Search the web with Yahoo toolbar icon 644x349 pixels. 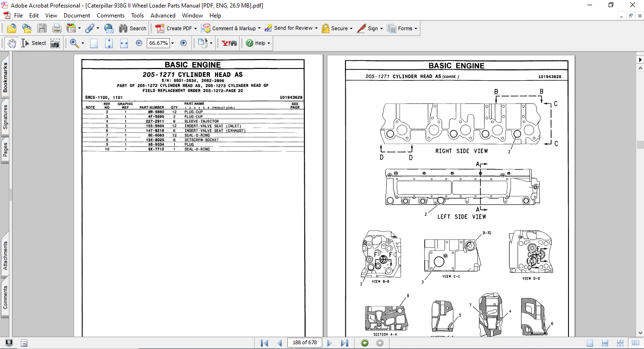pyautogui.click(x=228, y=43)
